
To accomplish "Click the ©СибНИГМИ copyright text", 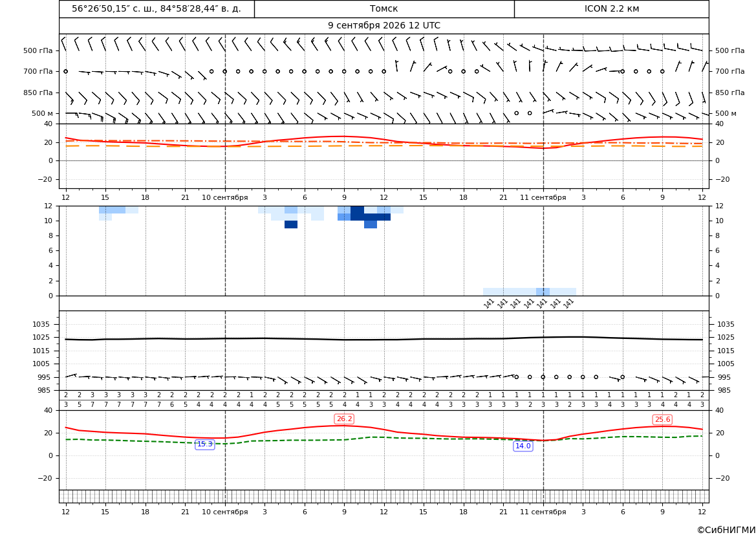I will 726,530.
